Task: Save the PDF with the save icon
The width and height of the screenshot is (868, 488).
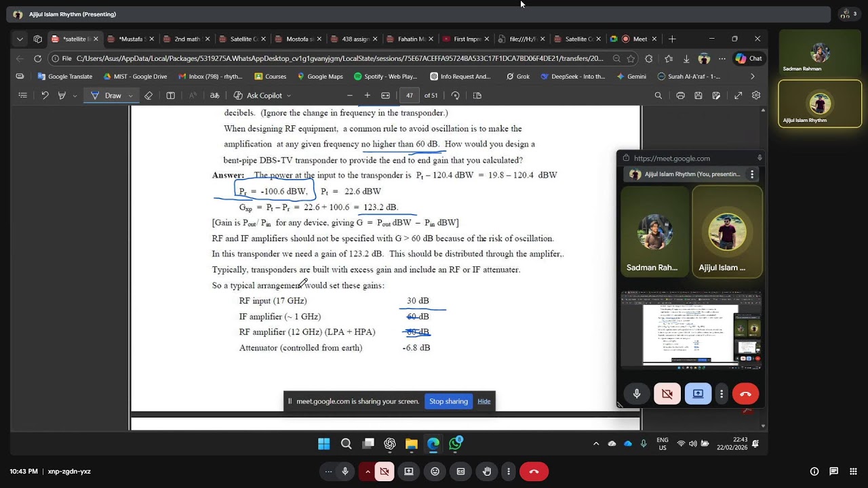Action: point(698,96)
